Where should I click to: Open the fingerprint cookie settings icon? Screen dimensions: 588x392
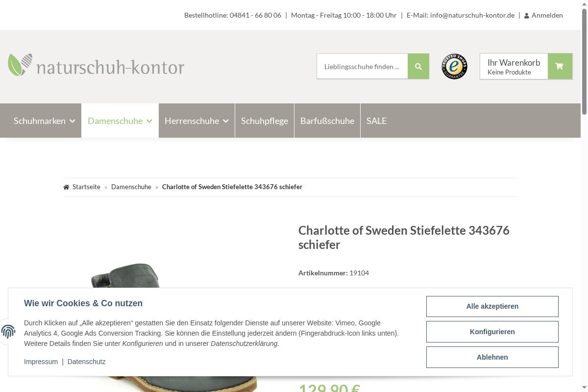[x=8, y=332]
